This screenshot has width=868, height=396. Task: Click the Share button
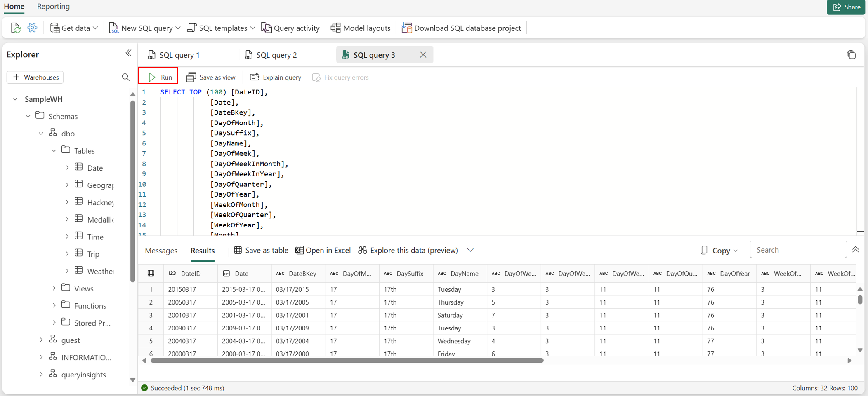point(846,7)
